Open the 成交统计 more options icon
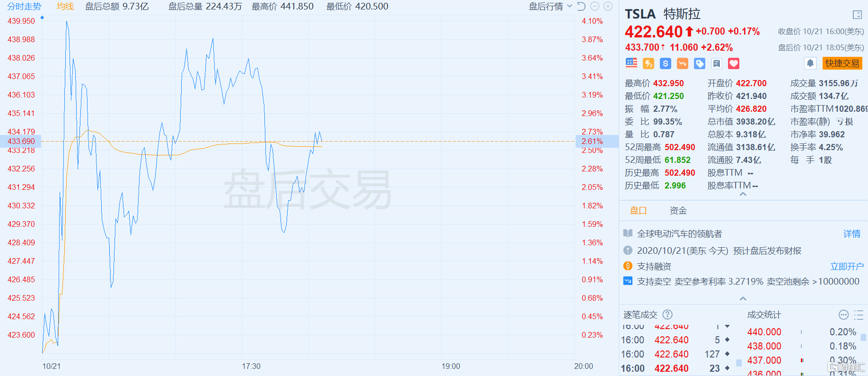 (x=843, y=315)
